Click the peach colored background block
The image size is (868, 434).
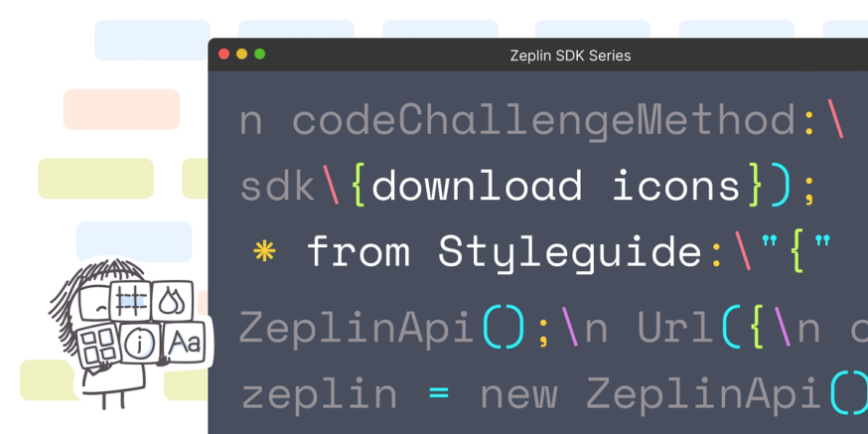pyautogui.click(x=122, y=109)
